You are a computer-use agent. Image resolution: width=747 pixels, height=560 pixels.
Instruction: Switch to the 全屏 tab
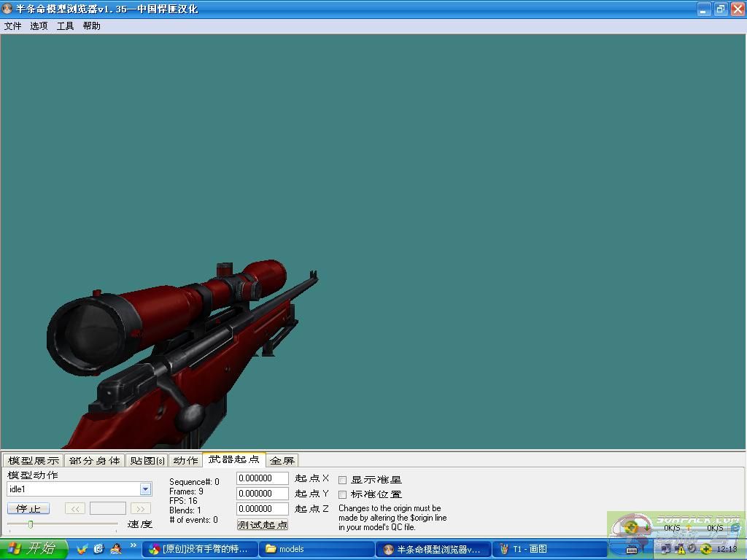point(282,461)
